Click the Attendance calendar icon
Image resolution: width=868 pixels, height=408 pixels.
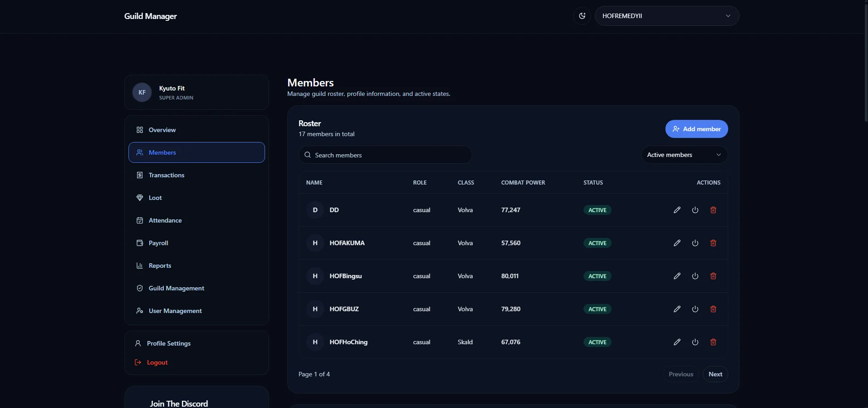(x=140, y=220)
